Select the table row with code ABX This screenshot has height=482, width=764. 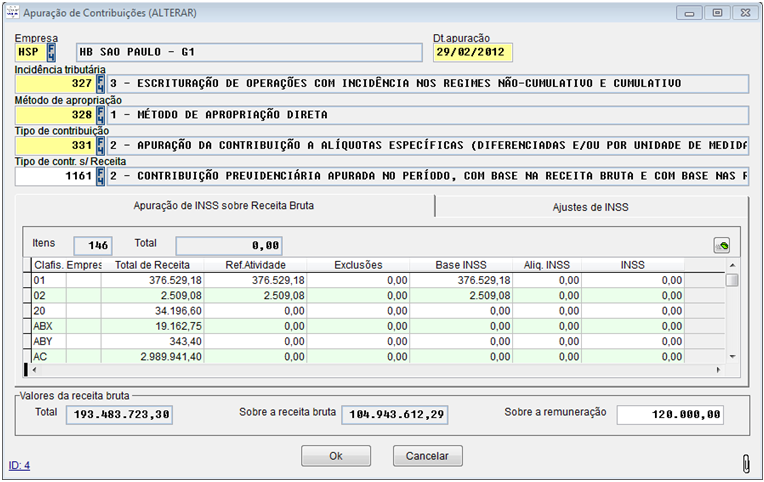tap(43, 326)
